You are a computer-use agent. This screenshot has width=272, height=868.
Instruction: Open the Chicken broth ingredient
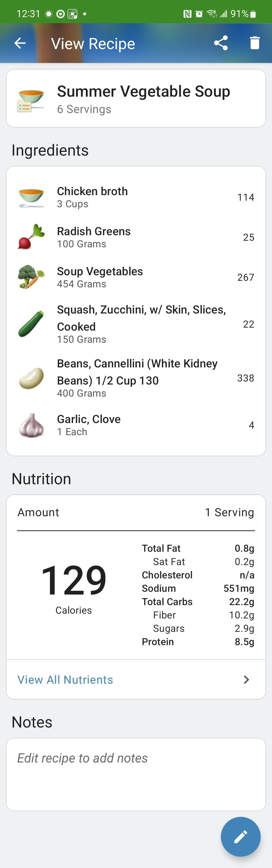(136, 197)
